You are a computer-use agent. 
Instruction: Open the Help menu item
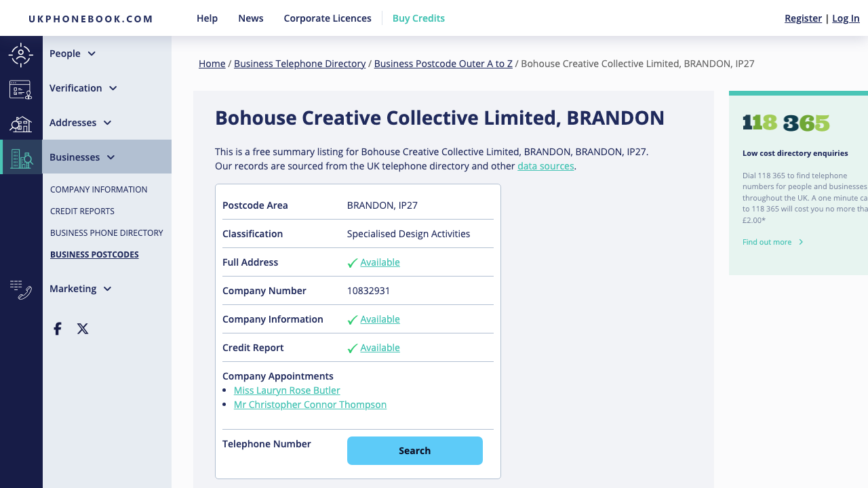(207, 18)
